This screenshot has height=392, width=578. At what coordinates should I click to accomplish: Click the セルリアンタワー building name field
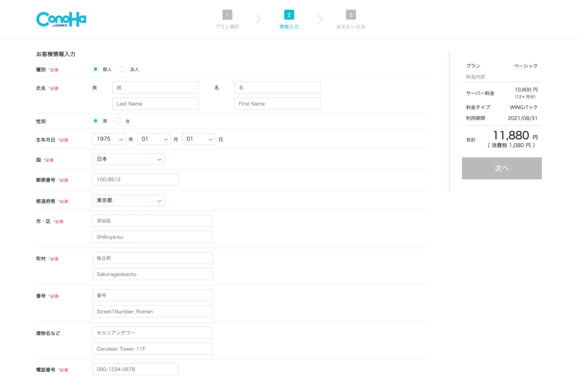click(x=152, y=333)
